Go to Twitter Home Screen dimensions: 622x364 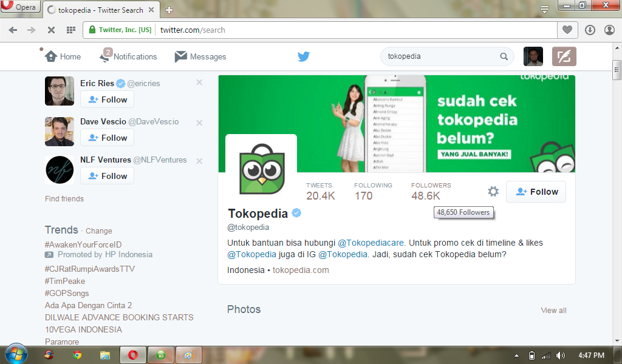(63, 56)
